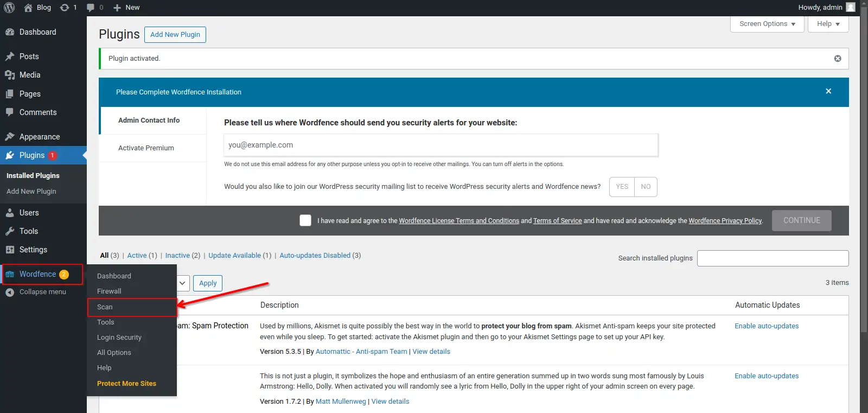The width and height of the screenshot is (868, 413).
Task: Click the Collapse menu arrow icon
Action: tap(10, 292)
